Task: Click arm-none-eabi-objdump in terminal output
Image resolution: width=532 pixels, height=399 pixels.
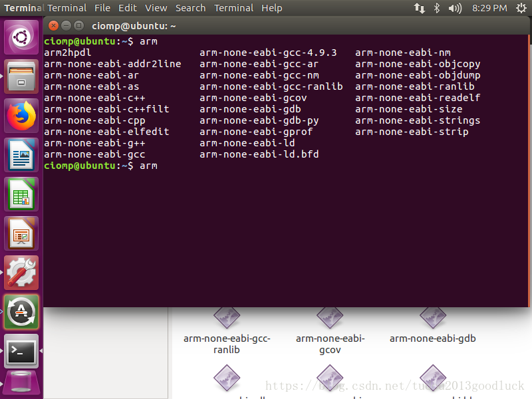Action: click(x=418, y=75)
